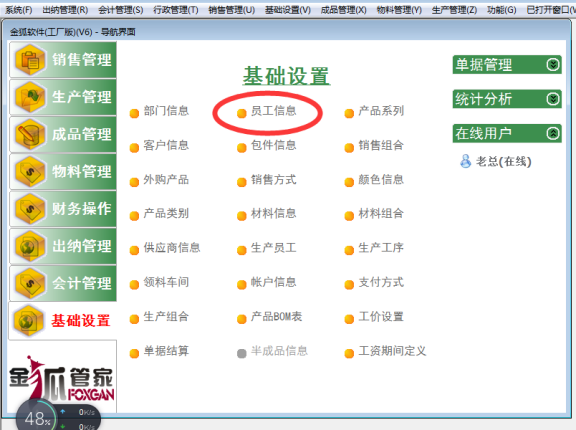Open the 系统(F) menu

19,10
